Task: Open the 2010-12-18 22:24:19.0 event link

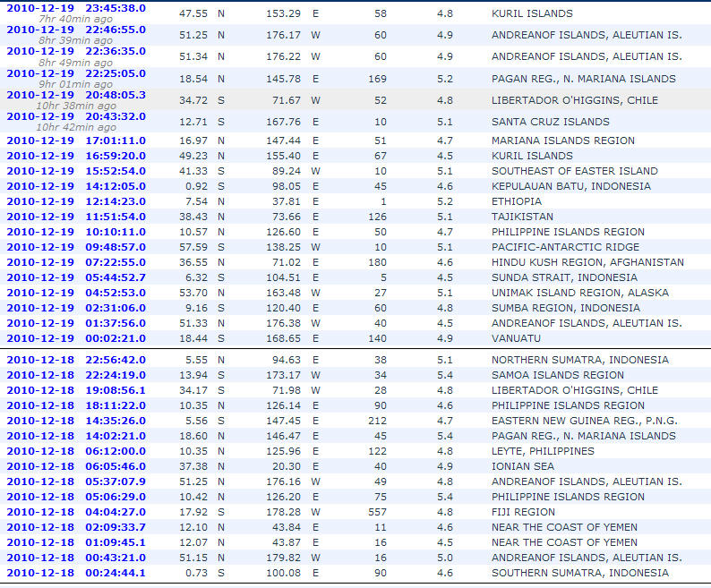Action: tap(76, 375)
